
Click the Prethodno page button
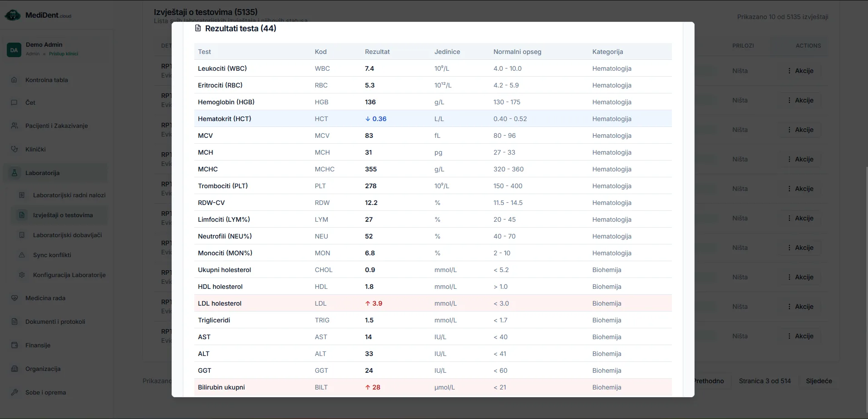[709, 381]
